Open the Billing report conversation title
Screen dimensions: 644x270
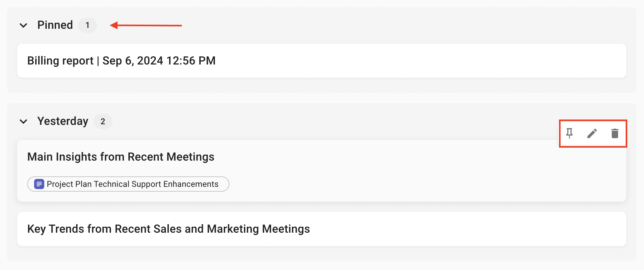(60, 61)
